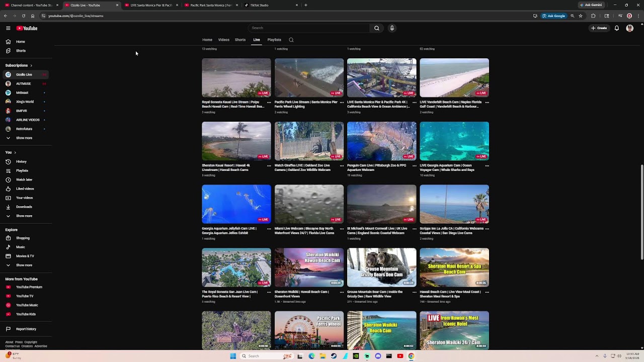Click the Create button
Screen dimensions: 644x362
coord(599,28)
